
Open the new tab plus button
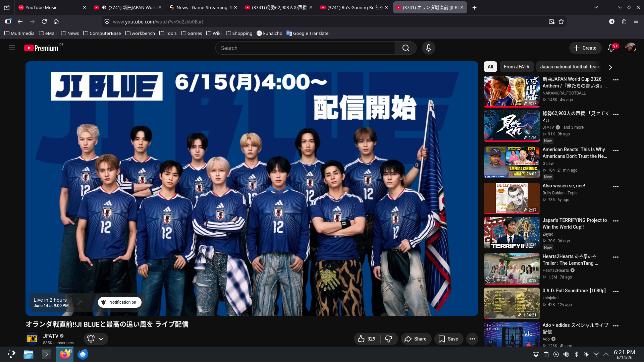[x=474, y=7]
